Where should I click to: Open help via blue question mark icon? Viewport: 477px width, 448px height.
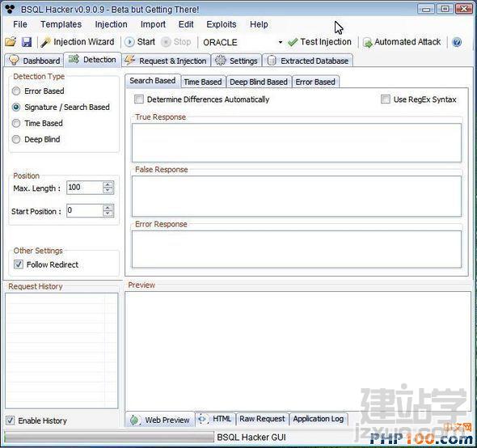pyautogui.click(x=457, y=42)
